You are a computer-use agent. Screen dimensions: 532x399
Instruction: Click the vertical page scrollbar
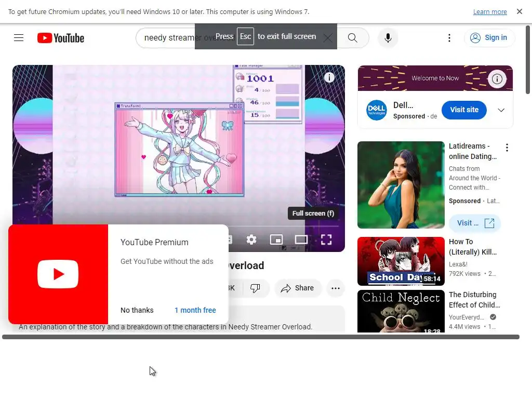coord(528,60)
